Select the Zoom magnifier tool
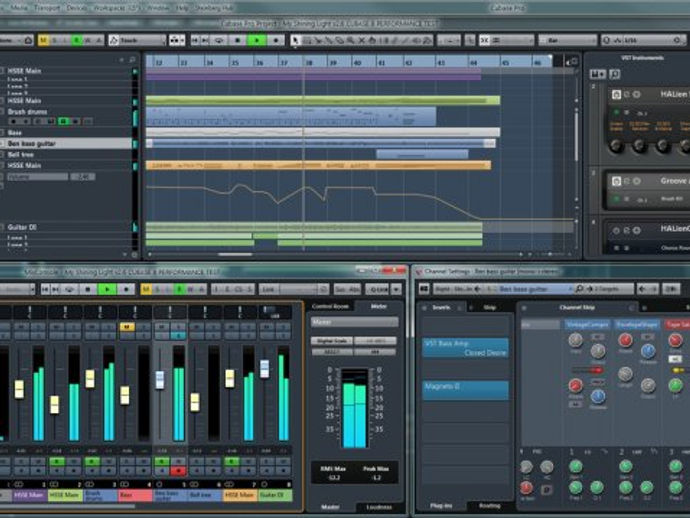 [350, 40]
